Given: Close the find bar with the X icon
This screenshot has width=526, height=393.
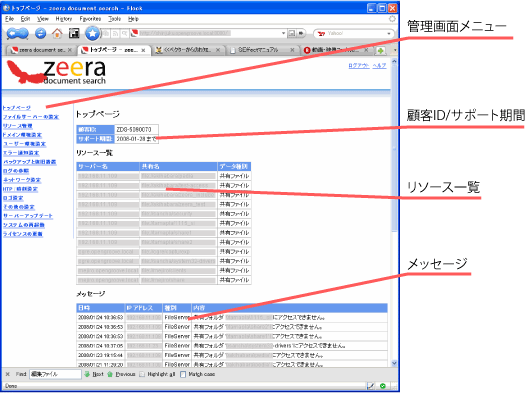Looking at the screenshot, I should [7, 374].
